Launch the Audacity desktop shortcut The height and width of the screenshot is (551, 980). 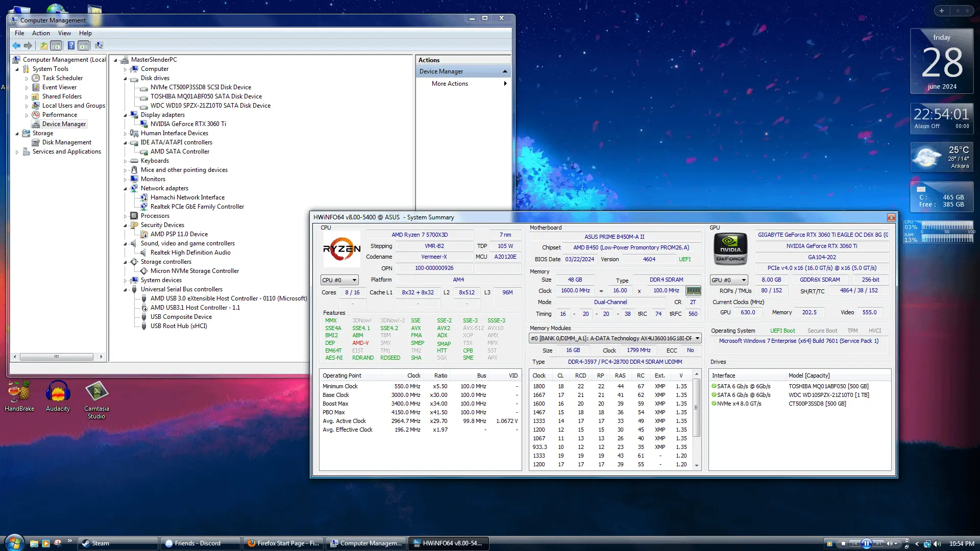point(58,397)
